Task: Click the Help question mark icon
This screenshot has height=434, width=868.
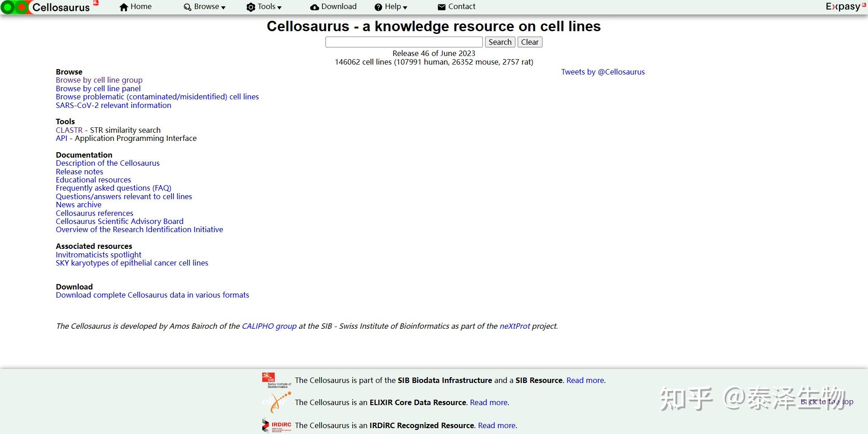Action: 378,7
